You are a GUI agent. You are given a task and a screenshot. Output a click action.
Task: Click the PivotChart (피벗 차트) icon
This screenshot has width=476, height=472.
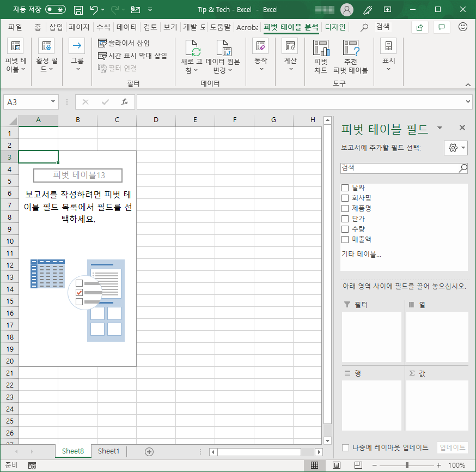(321, 48)
